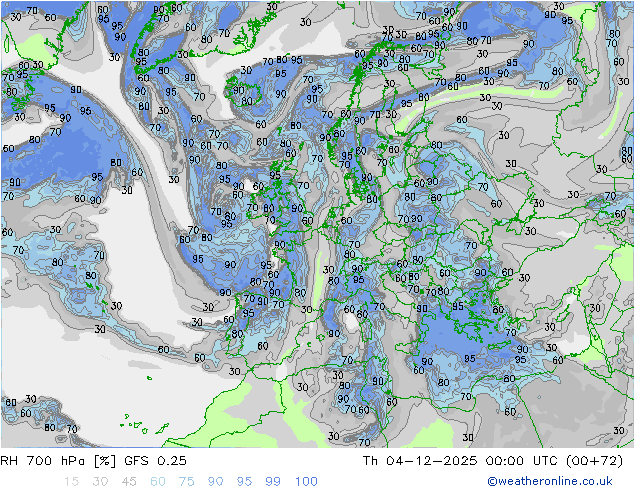Click legend value 15

[71, 482]
